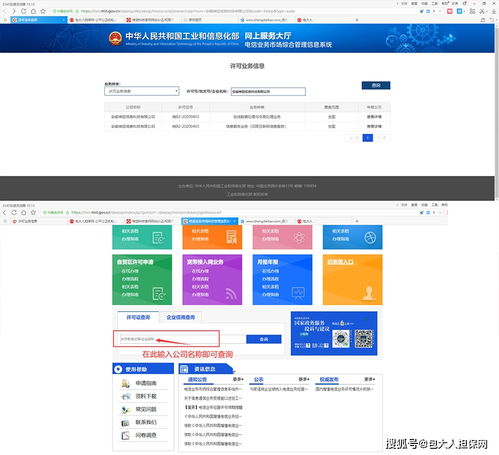
Task: Bookmark the page in the top browser window
Action: 43,11
